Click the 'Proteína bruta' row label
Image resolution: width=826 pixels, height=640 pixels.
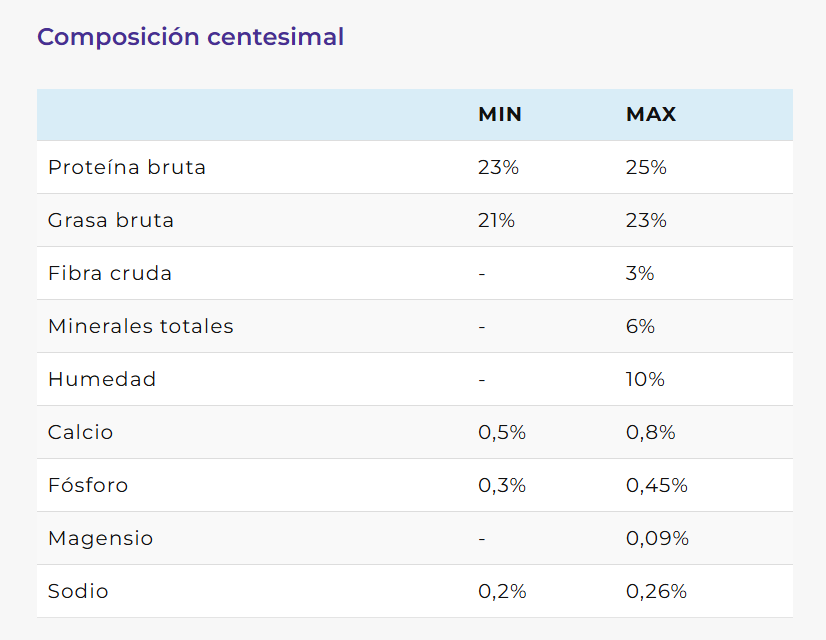pyautogui.click(x=127, y=167)
